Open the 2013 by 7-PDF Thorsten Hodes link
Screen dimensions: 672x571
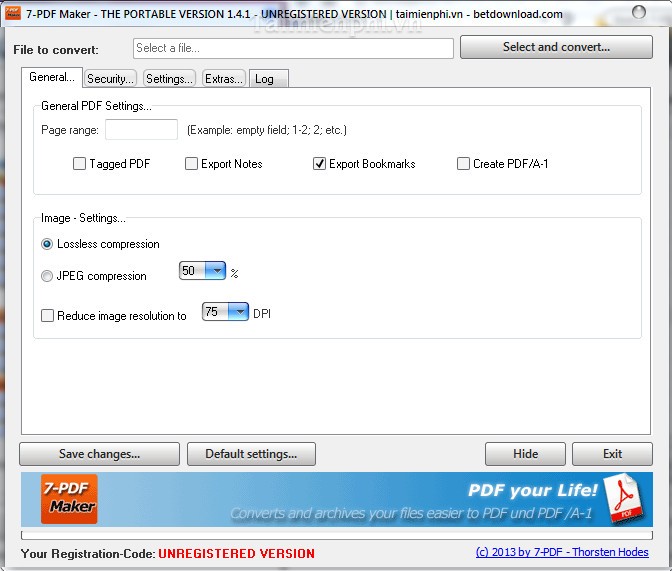coord(562,552)
